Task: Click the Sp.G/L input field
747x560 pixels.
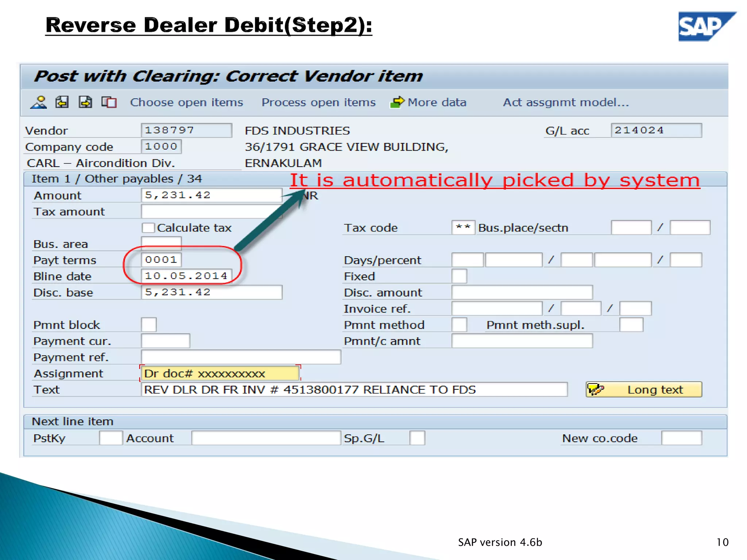Action: (417, 438)
